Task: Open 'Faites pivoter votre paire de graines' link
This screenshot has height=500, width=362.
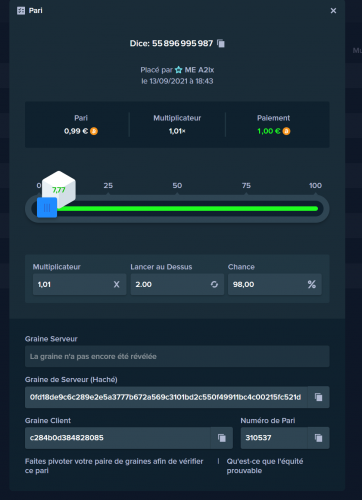Action: pos(114,466)
